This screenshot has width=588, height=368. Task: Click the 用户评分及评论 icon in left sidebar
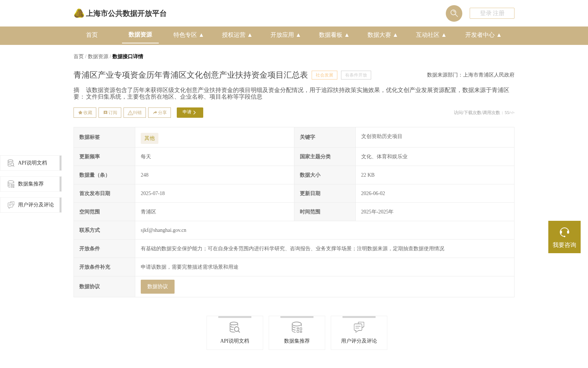click(x=11, y=205)
